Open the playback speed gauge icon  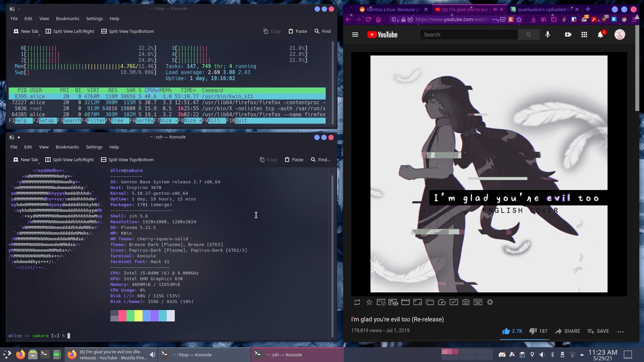(x=442, y=302)
